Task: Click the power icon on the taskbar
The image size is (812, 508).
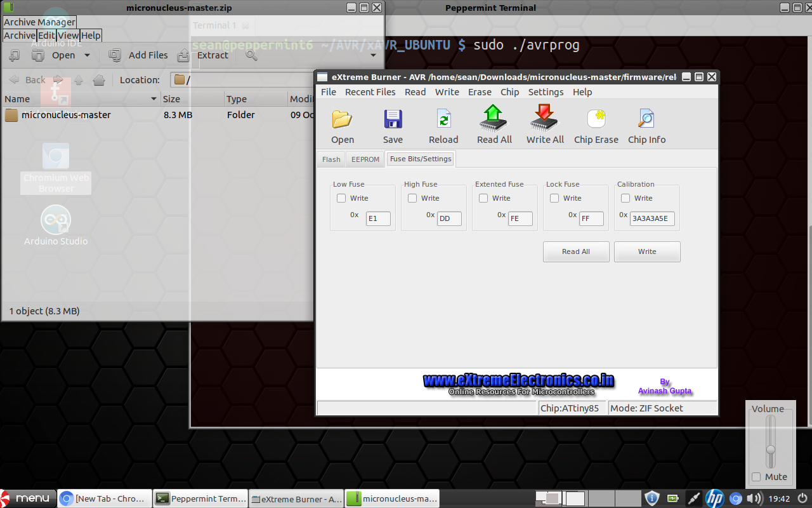Action: click(802, 498)
